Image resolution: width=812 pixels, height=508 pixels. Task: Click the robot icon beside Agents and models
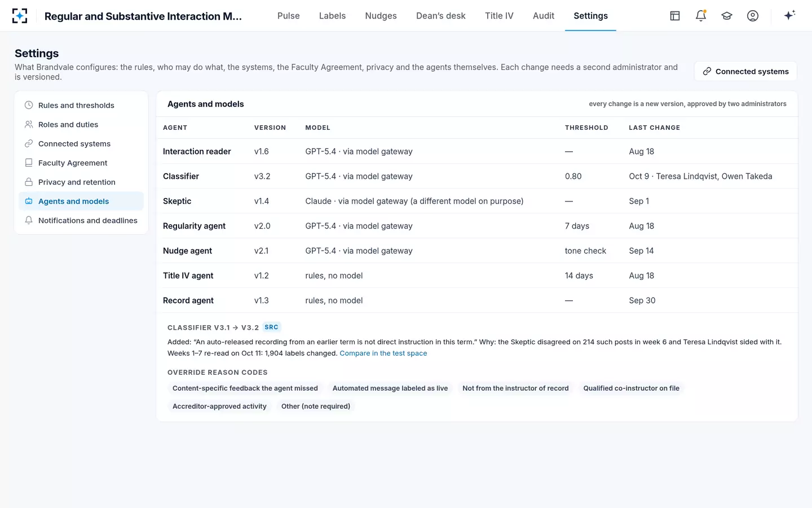click(x=29, y=201)
